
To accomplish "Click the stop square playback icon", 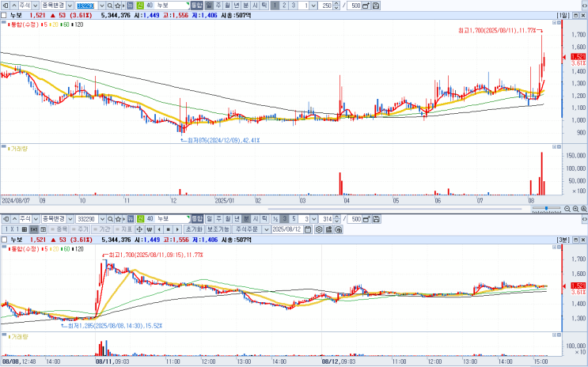I will tap(169, 229).
